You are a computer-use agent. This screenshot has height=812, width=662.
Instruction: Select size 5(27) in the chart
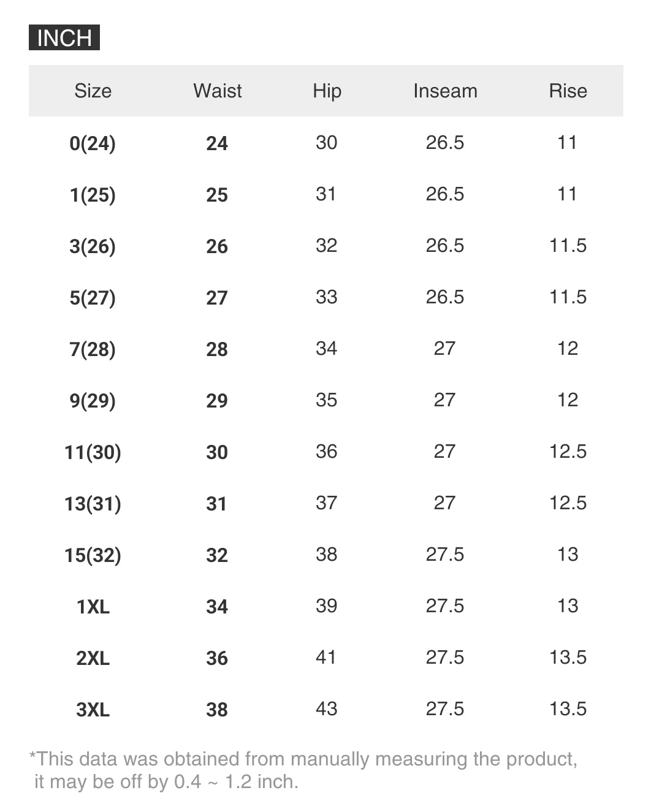coord(93,298)
